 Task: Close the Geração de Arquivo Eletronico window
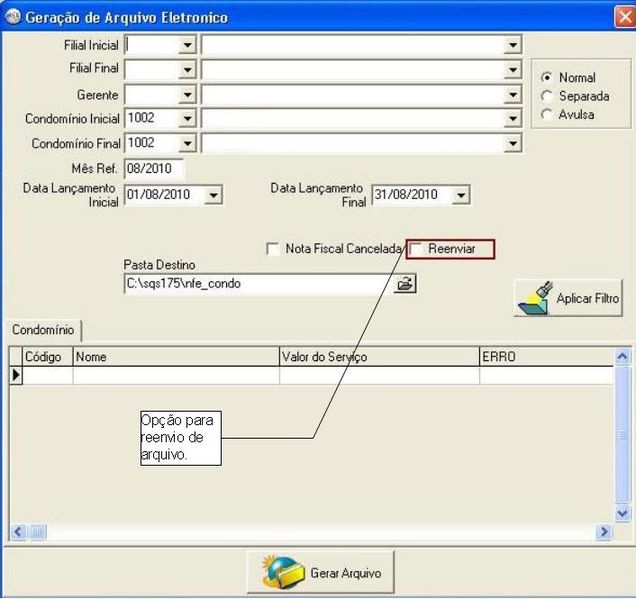tap(620, 17)
